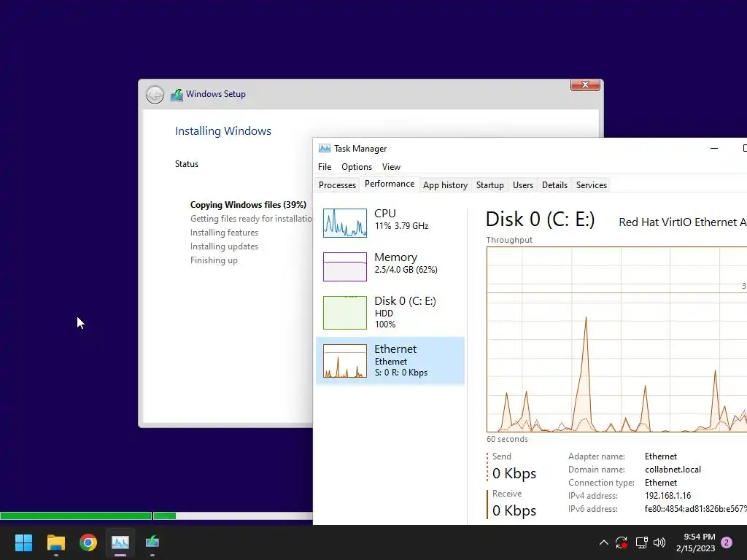Show hidden icons in system tray
Image resolution: width=747 pixels, height=560 pixels.
603,542
